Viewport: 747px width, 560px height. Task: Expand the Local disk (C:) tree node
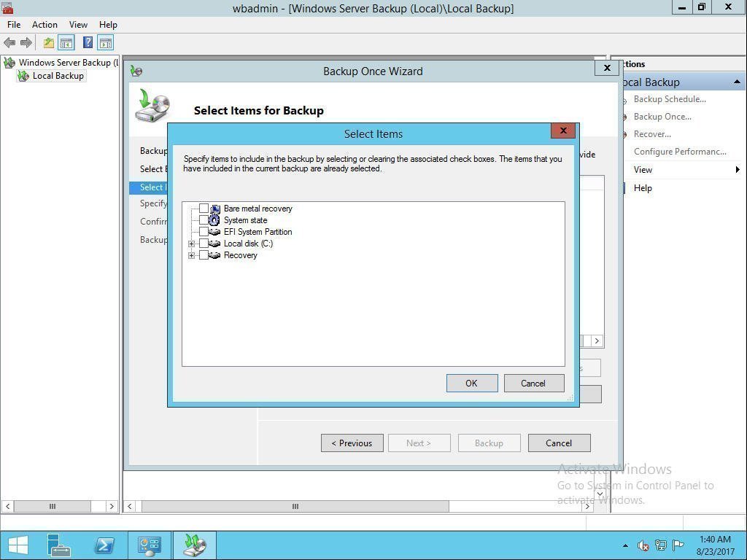click(192, 244)
